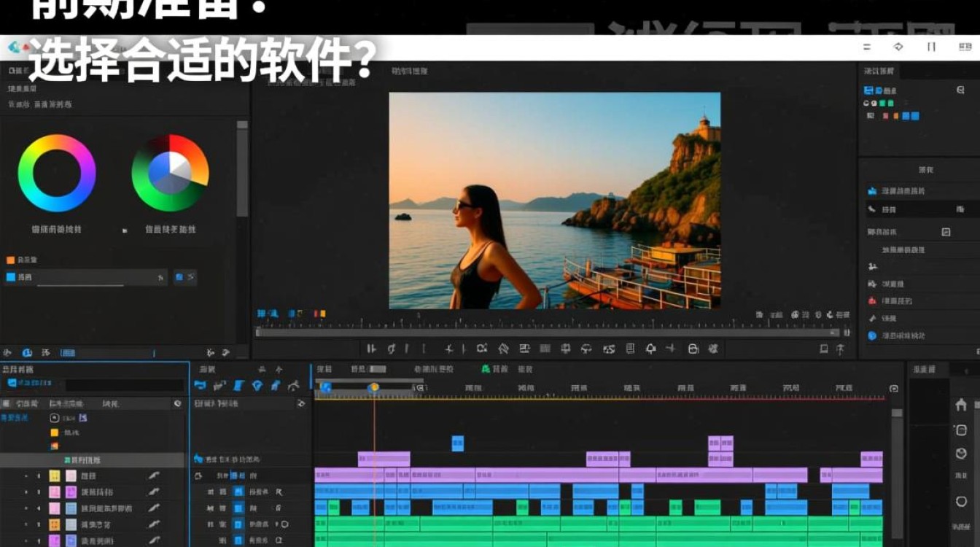The image size is (980, 547).
Task: Click the search icon in the top-right panel
Action: pos(960,90)
